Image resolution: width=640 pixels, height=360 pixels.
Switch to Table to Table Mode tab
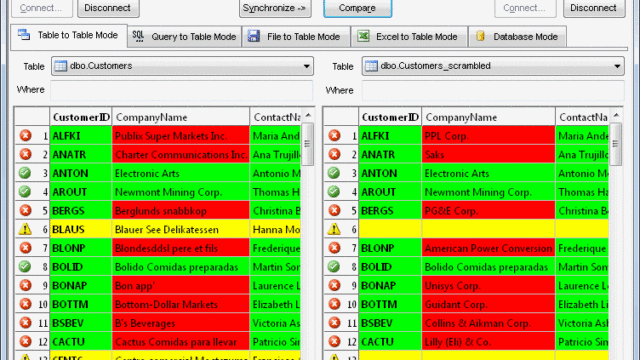click(69, 36)
